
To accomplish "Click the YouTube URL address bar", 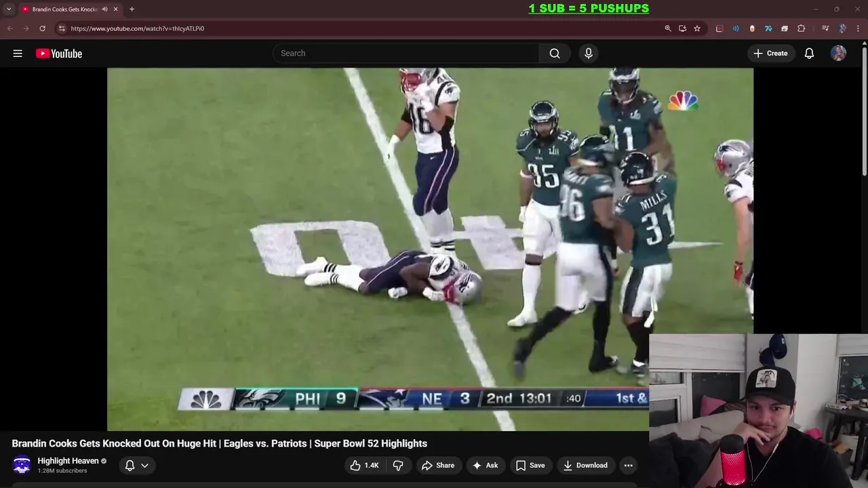I will [363, 28].
